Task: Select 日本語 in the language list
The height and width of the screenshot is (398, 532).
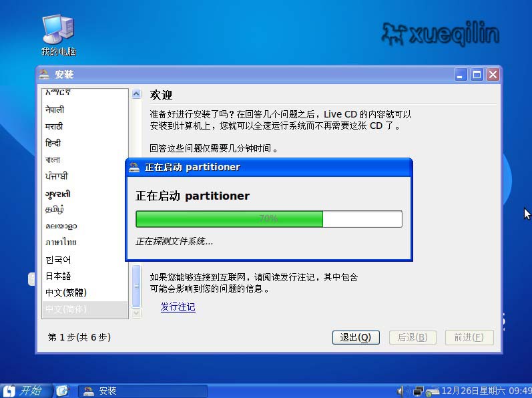Action: [85, 276]
